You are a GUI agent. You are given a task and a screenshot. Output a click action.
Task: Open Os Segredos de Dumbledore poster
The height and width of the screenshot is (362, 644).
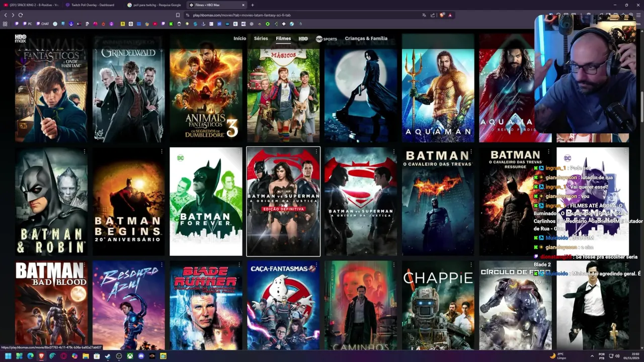[206, 88]
